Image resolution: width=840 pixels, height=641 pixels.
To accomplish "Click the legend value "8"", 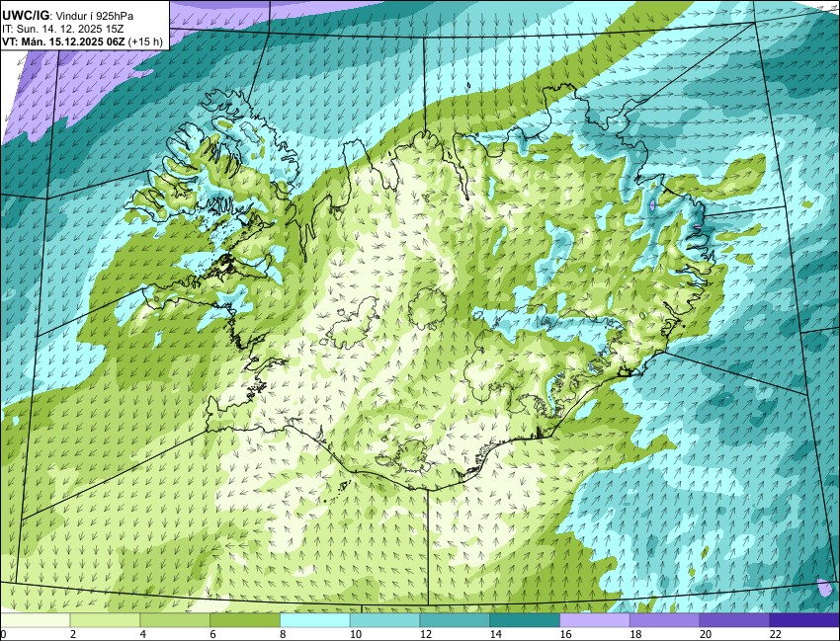I will [x=284, y=634].
